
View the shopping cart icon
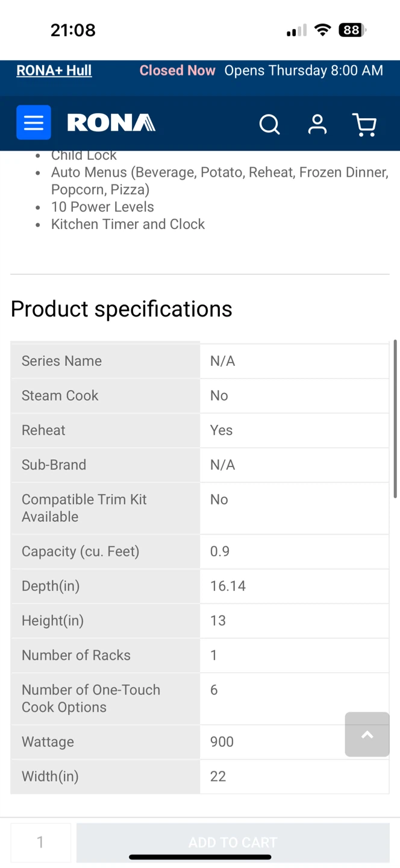click(364, 124)
